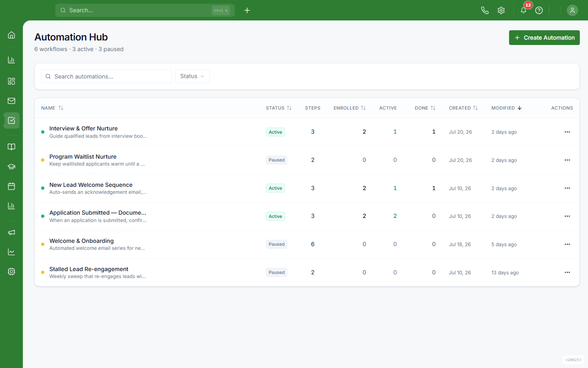The width and height of the screenshot is (588, 368).
Task: Sort table by Done column
Action: click(425, 108)
